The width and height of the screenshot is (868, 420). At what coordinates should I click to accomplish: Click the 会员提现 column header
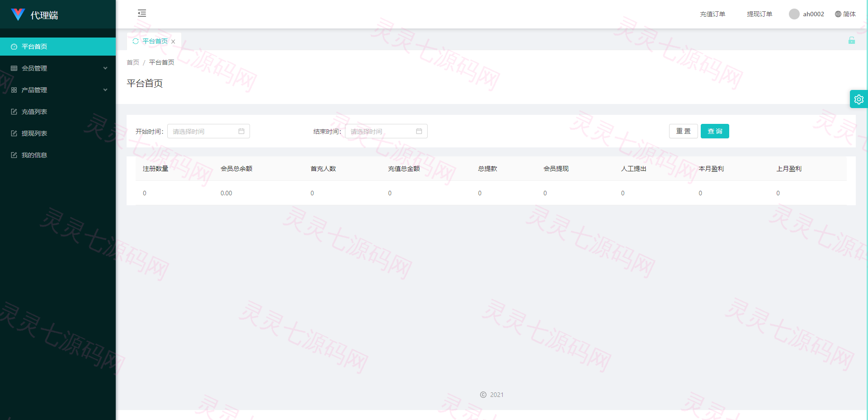point(556,169)
